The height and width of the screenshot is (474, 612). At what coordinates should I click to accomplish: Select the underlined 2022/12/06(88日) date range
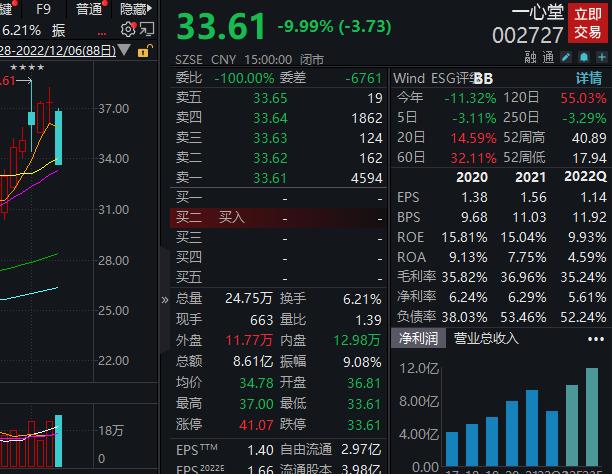[x=58, y=50]
